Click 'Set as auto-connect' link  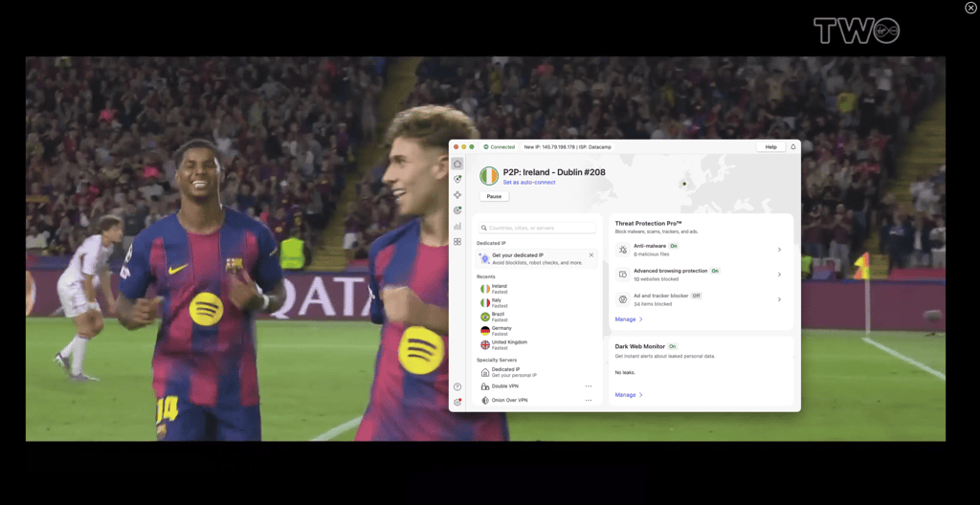coord(528,183)
